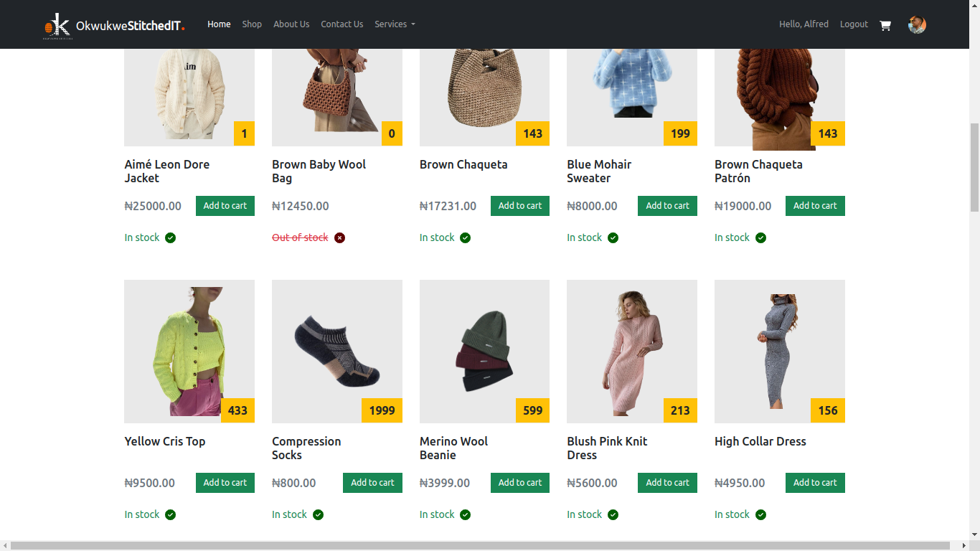Go to the About Us page

[291, 24]
